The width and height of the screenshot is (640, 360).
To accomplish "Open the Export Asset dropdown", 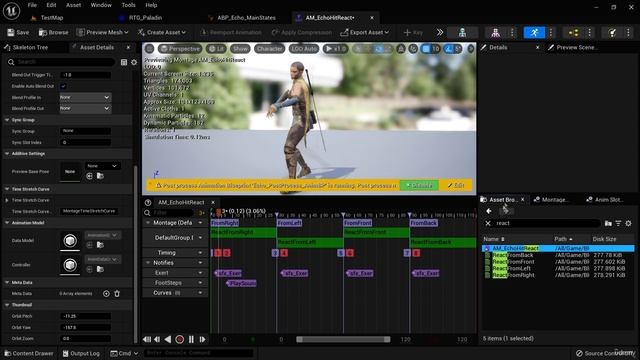I will [364, 32].
